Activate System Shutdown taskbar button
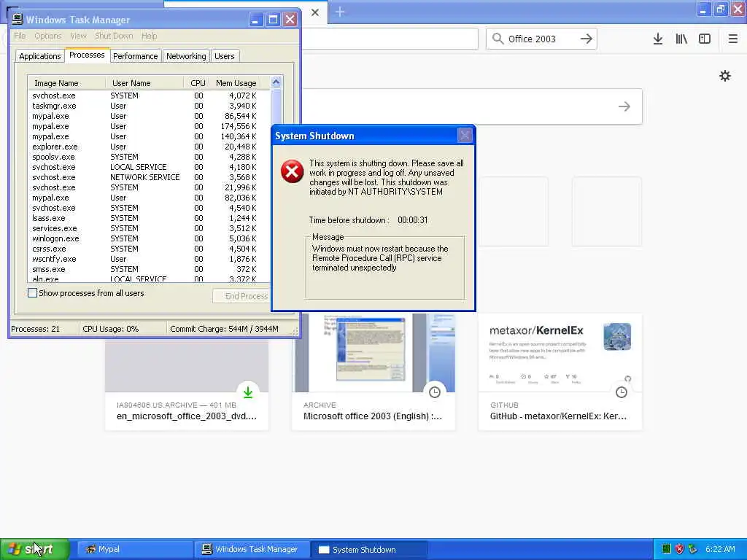The height and width of the screenshot is (560, 747). (368, 550)
